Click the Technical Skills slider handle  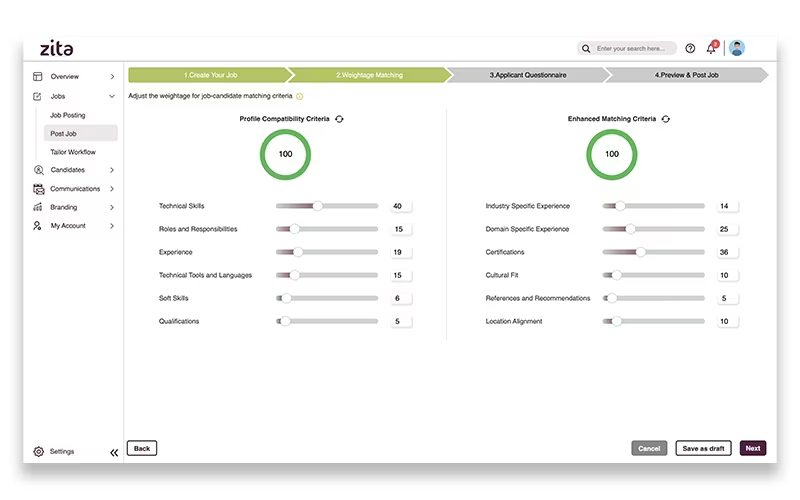317,206
